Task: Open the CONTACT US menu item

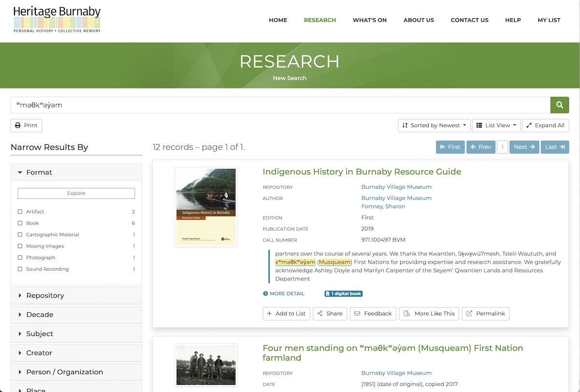Action: [x=469, y=20]
